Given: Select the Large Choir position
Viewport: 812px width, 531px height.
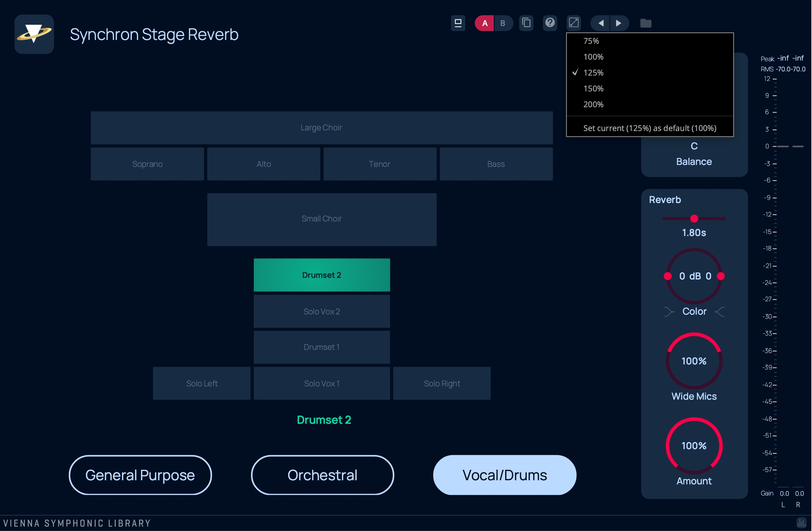Looking at the screenshot, I should (x=321, y=128).
